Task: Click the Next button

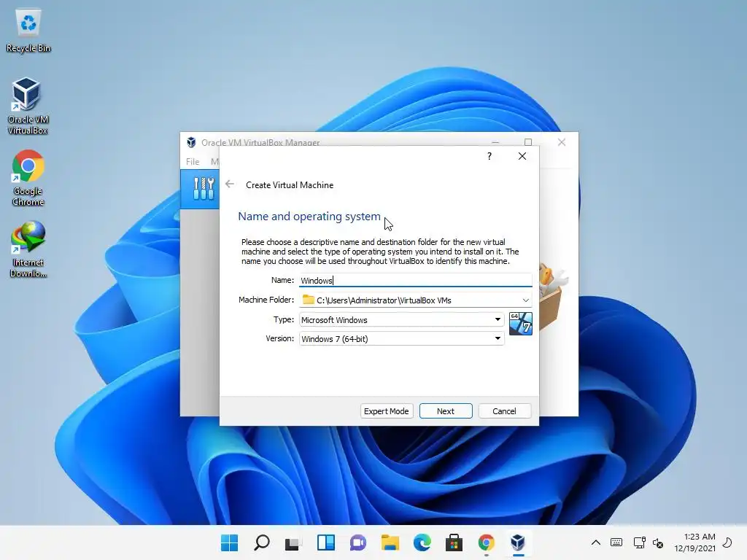Action: [446, 411]
